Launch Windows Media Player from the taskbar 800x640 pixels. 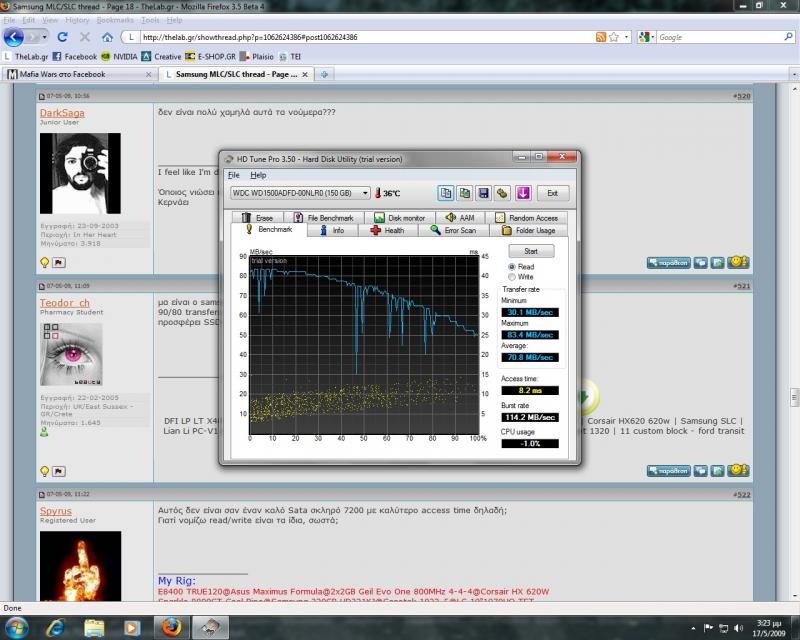(x=132, y=627)
